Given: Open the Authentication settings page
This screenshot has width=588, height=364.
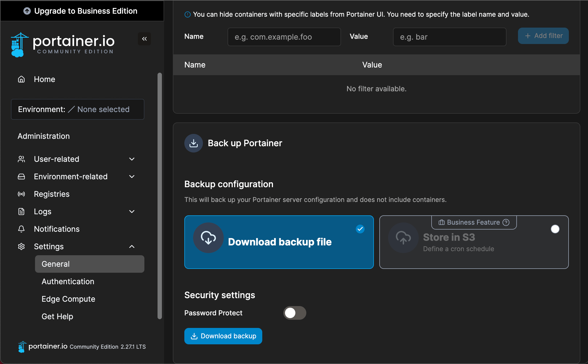Looking at the screenshot, I should click(x=68, y=281).
